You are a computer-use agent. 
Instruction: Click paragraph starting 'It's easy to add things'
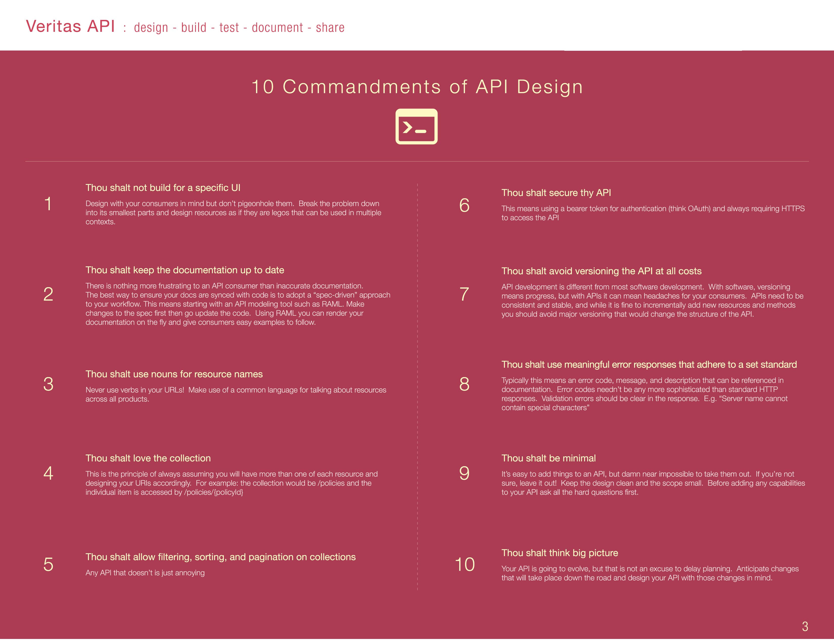[653, 483]
